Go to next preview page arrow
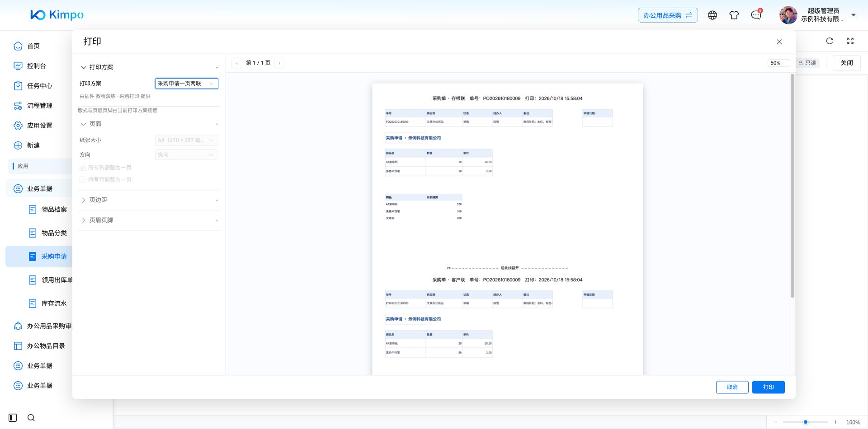Screen dimensions: 868x429 [x=279, y=63]
